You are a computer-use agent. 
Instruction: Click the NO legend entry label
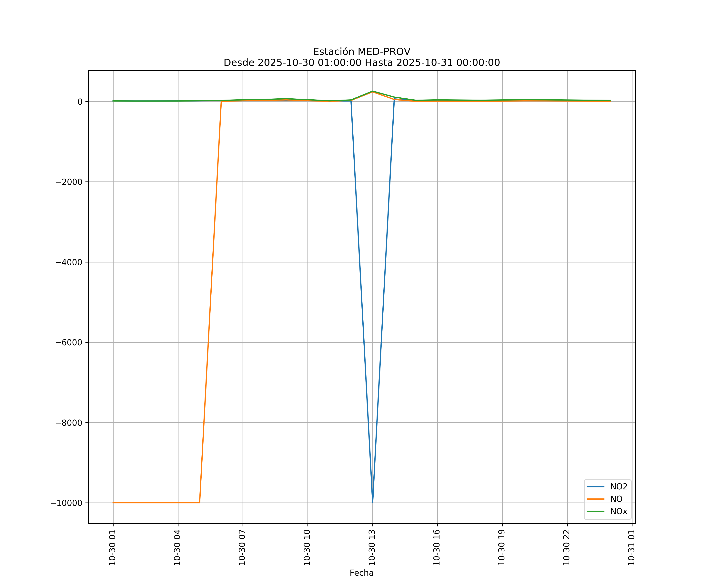(x=616, y=499)
